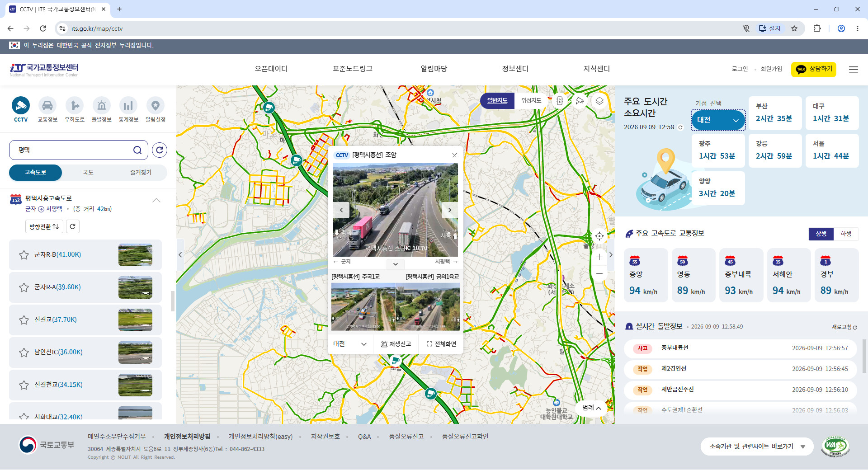Switch to the 즐겨찾기 tab
The height and width of the screenshot is (470, 868).
click(x=141, y=173)
